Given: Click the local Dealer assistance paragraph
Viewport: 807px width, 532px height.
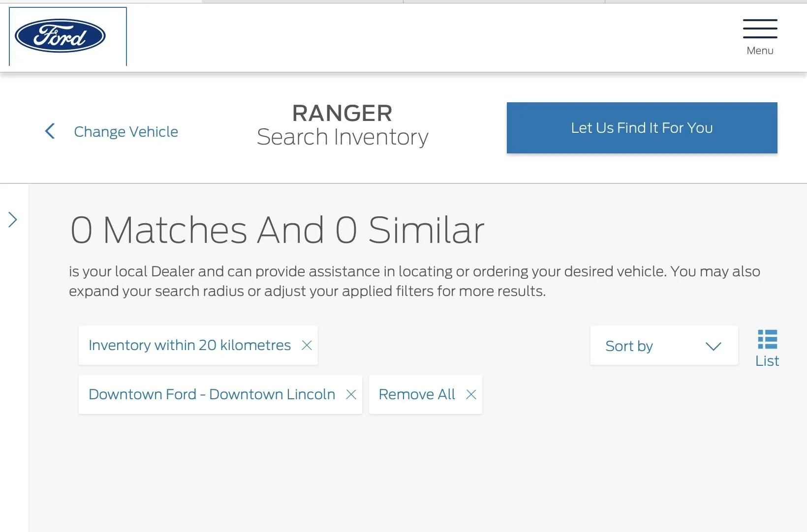Looking at the screenshot, I should click(x=414, y=281).
